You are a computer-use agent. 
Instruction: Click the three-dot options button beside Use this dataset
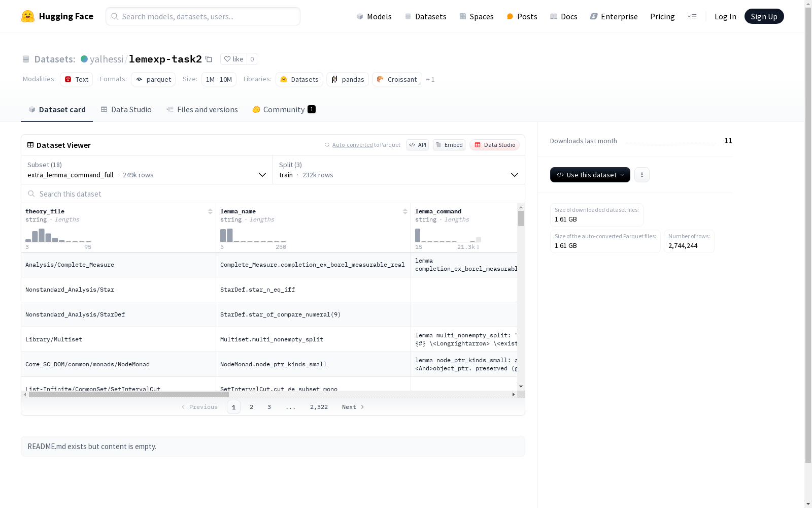pyautogui.click(x=642, y=175)
